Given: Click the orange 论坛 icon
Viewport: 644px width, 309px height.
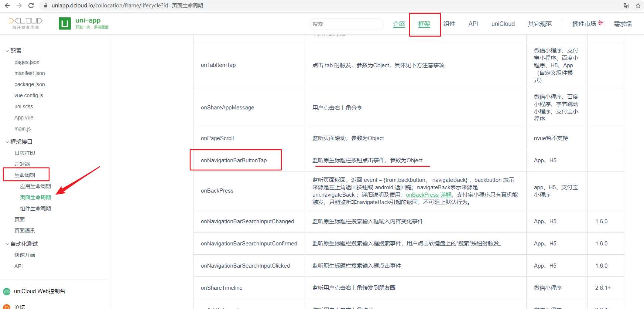Looking at the screenshot, I should 7,307.
